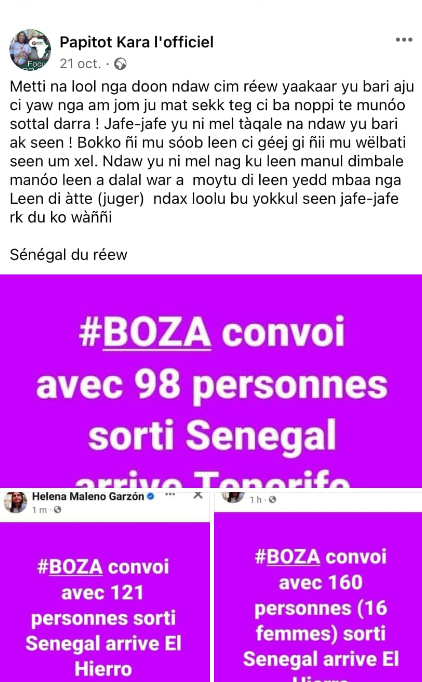
Task: Close Helena's embedded post with the X icon
Action: coord(198,495)
